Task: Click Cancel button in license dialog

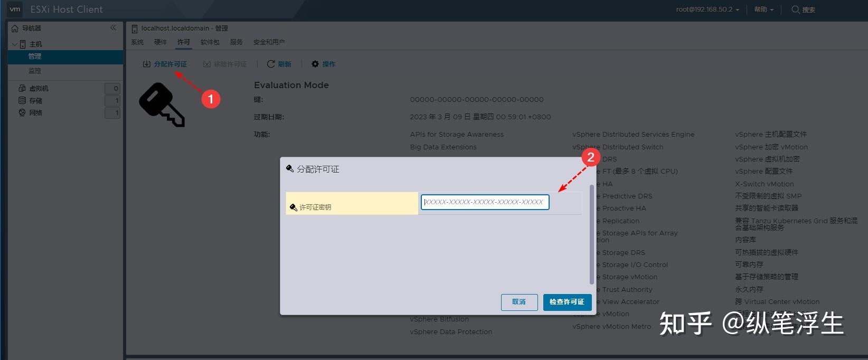Action: (519, 302)
